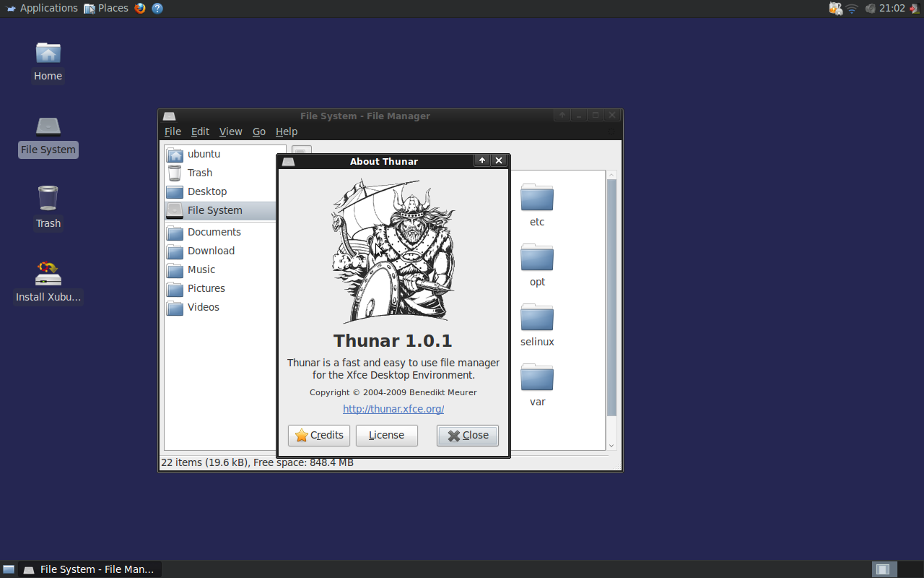This screenshot has height=578, width=924.
Task: Click the File Manager vertical scrollbar
Action: click(611, 298)
